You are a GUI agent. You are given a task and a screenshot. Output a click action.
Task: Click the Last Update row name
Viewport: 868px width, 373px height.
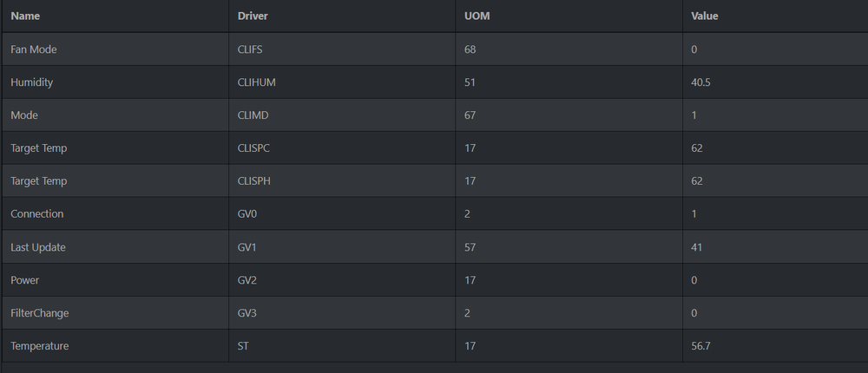[38, 247]
